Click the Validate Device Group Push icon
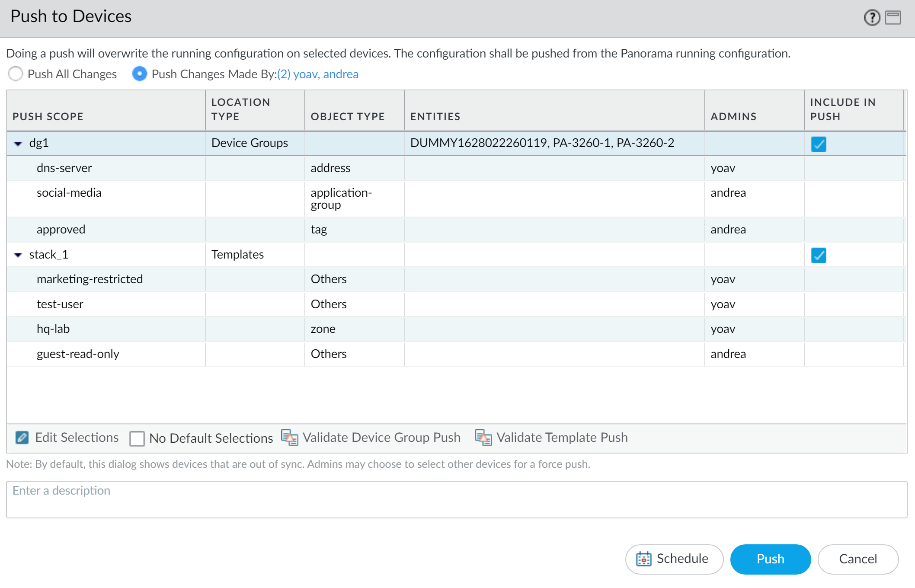Viewport: 915px width, 588px height. coord(290,438)
